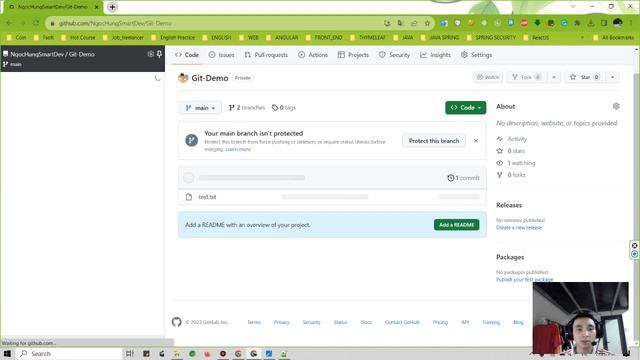Click the browser address bar URL
640x360 pixels.
coord(115,23)
